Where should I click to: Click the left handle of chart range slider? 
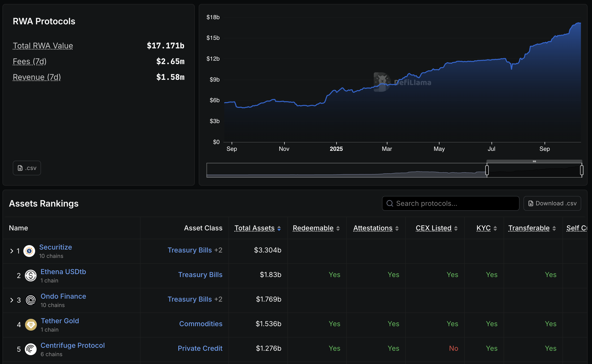(487, 170)
